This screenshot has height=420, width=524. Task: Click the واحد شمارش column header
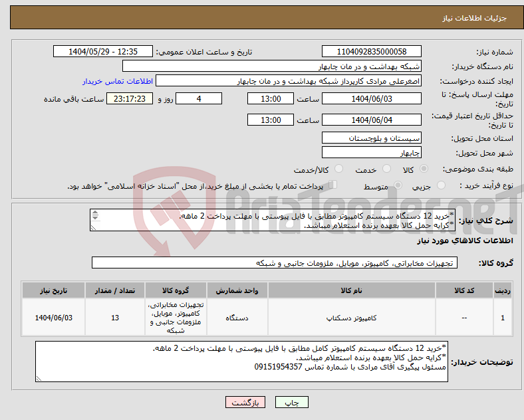coord(237,290)
